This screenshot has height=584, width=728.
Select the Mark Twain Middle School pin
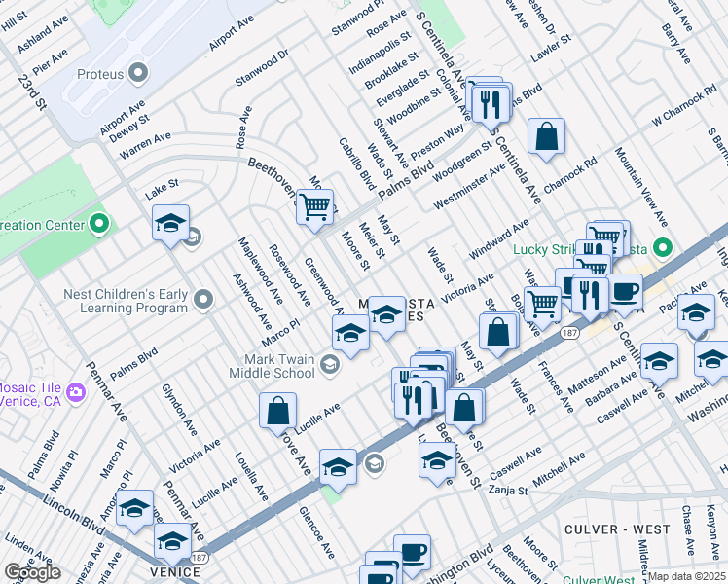coord(330,366)
